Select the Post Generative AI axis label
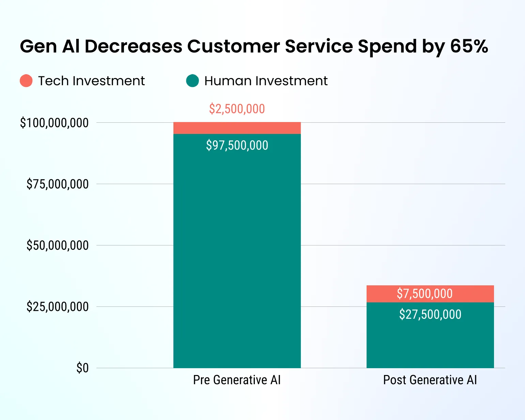The height and width of the screenshot is (420, 525). click(x=430, y=380)
